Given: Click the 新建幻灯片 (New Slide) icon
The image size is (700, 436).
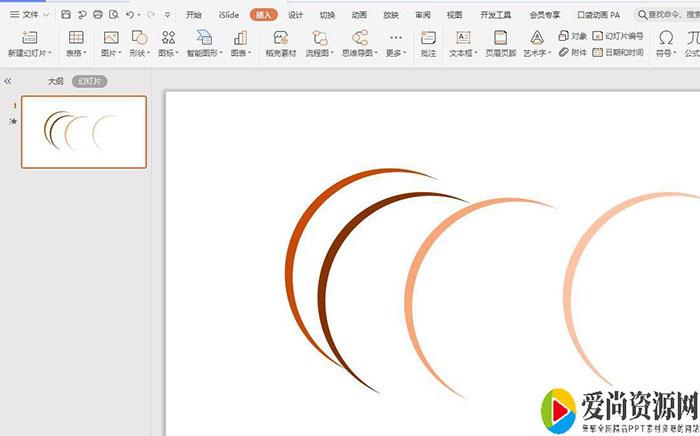Looking at the screenshot, I should click(x=28, y=38).
